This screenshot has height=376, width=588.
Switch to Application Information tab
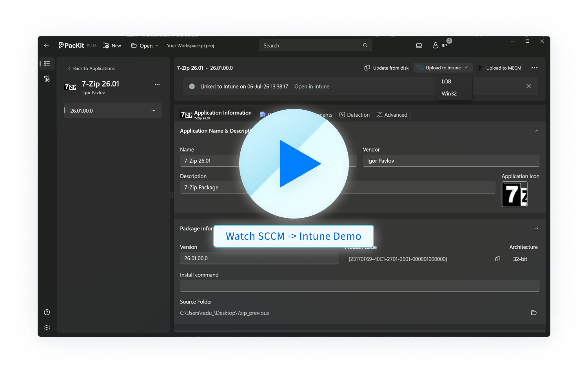(216, 115)
